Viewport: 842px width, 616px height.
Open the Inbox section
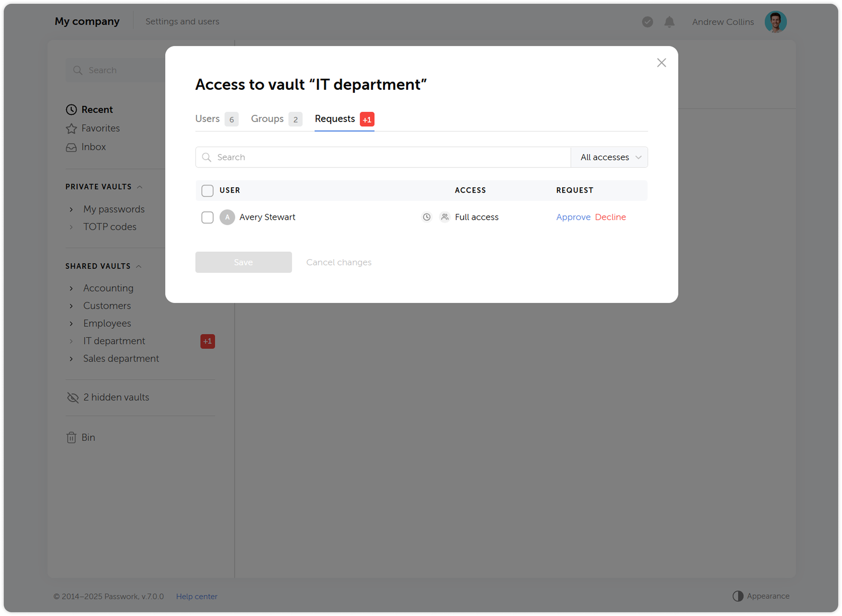point(93,147)
